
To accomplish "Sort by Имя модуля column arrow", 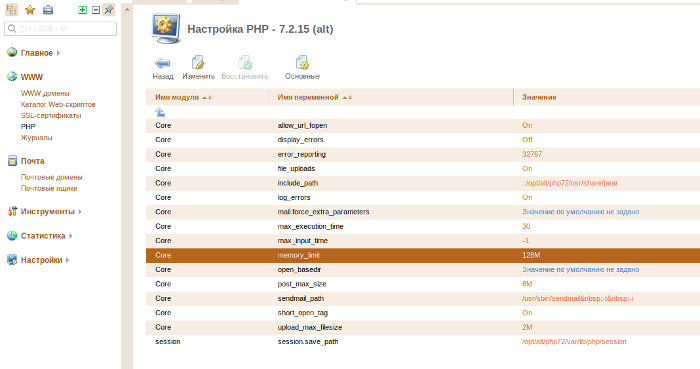I will [206, 97].
